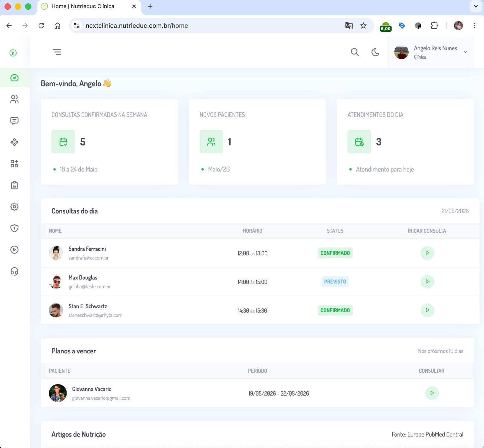Open Sandra Ferracini's name link
This screenshot has width=484, height=448.
[87, 249]
